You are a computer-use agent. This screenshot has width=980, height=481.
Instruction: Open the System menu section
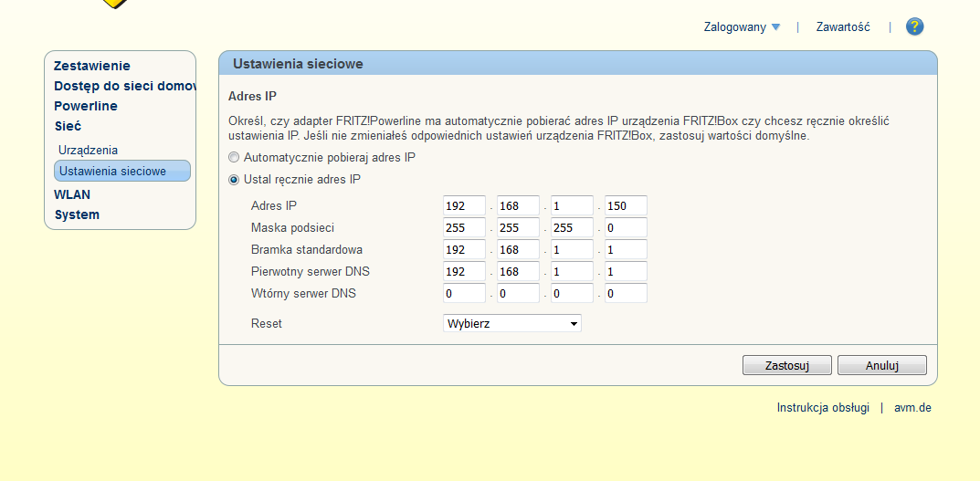pos(77,214)
